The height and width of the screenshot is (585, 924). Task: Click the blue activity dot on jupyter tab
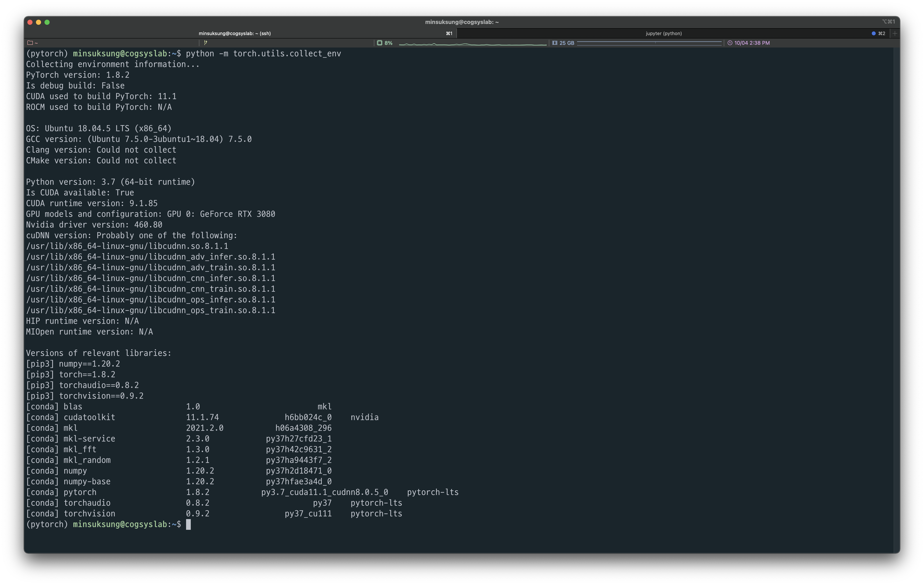(x=873, y=33)
